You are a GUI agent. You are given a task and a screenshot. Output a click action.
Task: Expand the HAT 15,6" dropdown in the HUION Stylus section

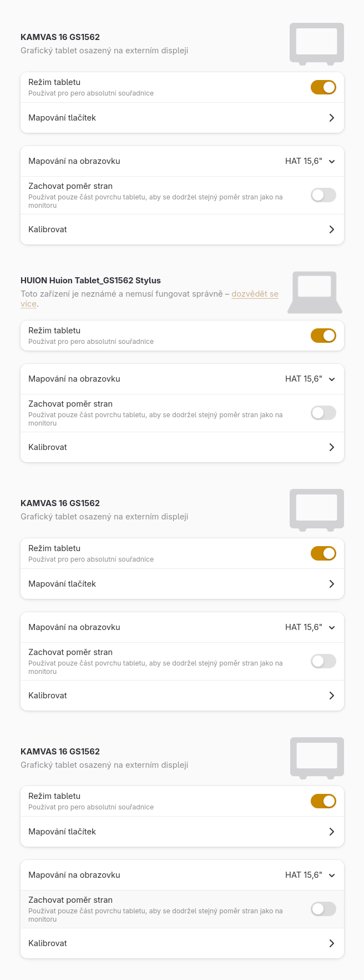310,379
